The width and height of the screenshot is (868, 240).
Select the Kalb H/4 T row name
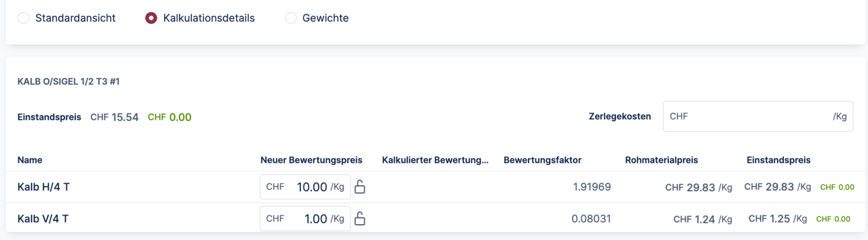(44, 187)
